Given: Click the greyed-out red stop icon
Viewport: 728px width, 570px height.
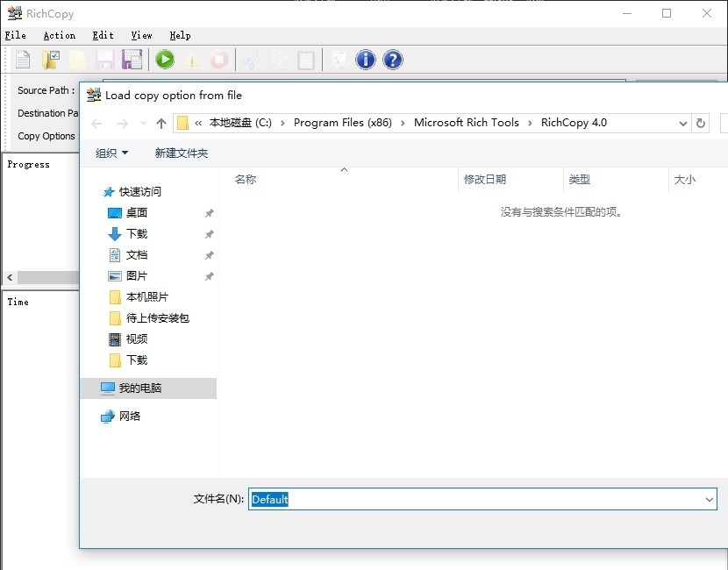Looking at the screenshot, I should [219, 60].
